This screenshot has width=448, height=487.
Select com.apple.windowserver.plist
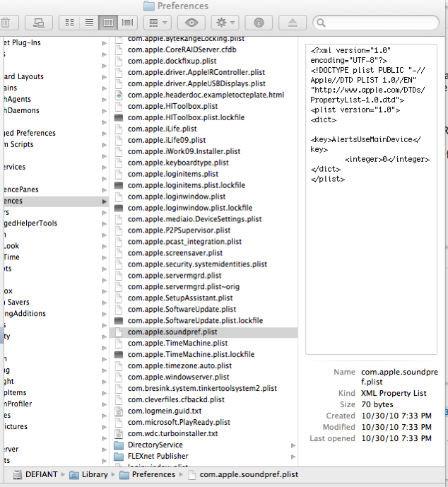point(179,377)
